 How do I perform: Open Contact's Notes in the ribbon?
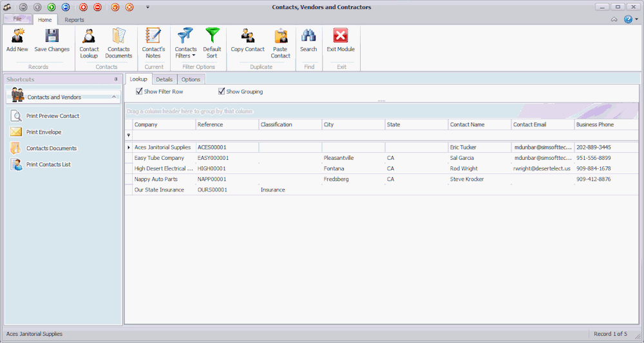point(153,36)
